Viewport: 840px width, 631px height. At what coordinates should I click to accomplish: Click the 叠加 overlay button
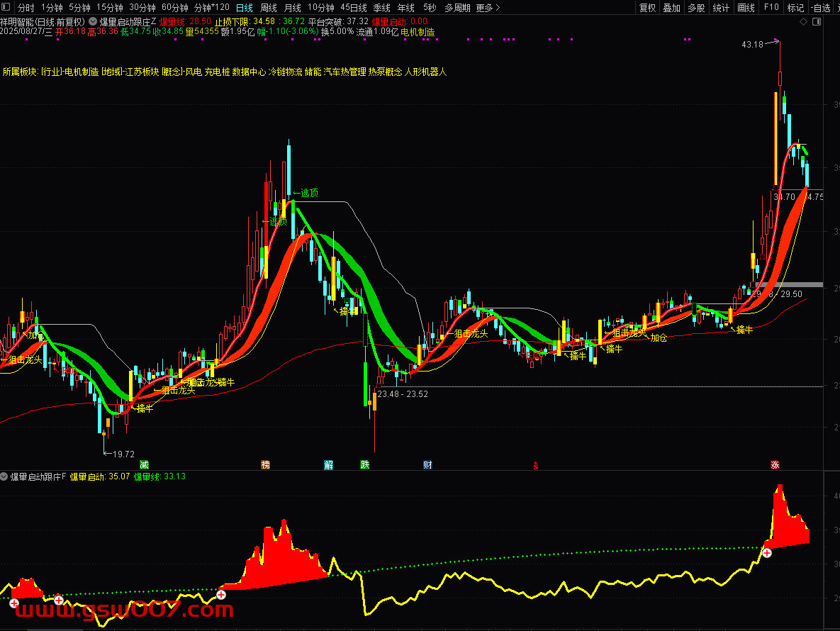pyautogui.click(x=672, y=8)
